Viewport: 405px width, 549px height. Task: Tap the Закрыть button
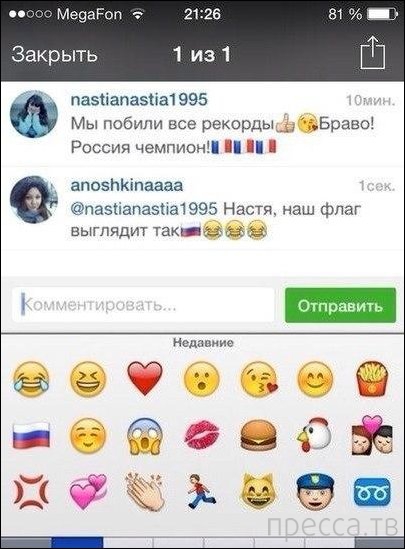point(54,55)
